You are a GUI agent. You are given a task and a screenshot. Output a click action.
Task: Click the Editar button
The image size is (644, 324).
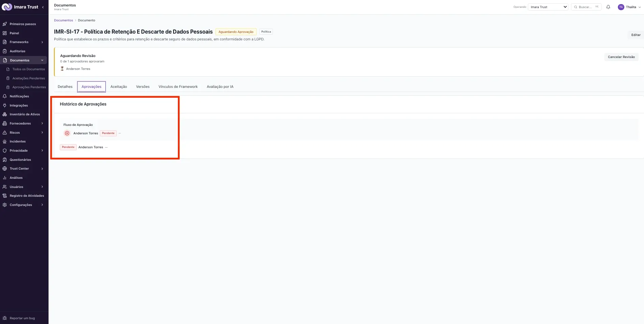[636, 35]
